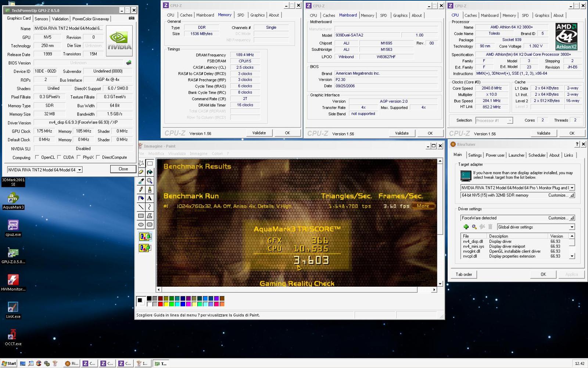Click the More button in benchmark results
This screenshot has height=368, width=588.
[x=423, y=206]
